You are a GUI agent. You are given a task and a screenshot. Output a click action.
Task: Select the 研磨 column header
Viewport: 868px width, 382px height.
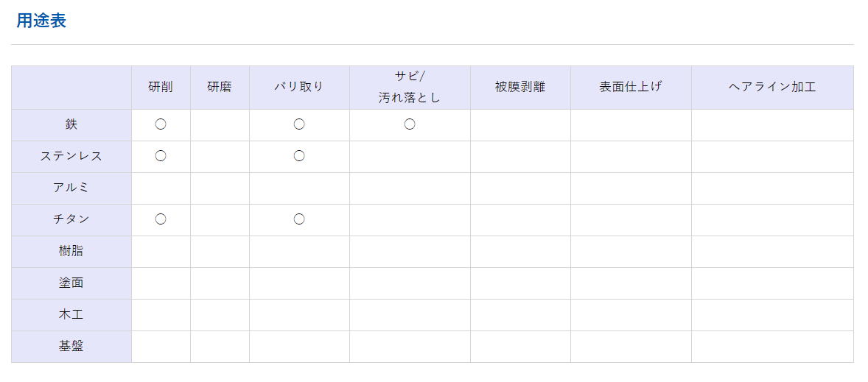click(x=220, y=88)
